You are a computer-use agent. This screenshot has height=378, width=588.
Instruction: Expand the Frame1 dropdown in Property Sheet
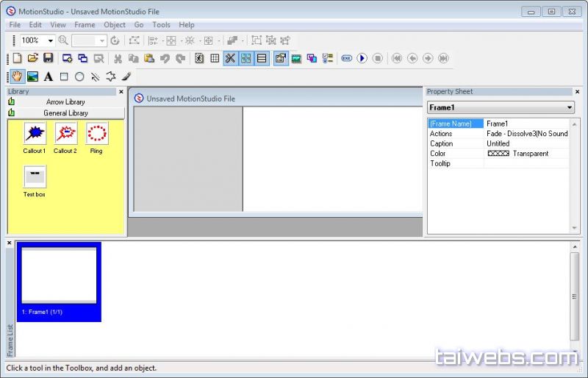(x=570, y=107)
